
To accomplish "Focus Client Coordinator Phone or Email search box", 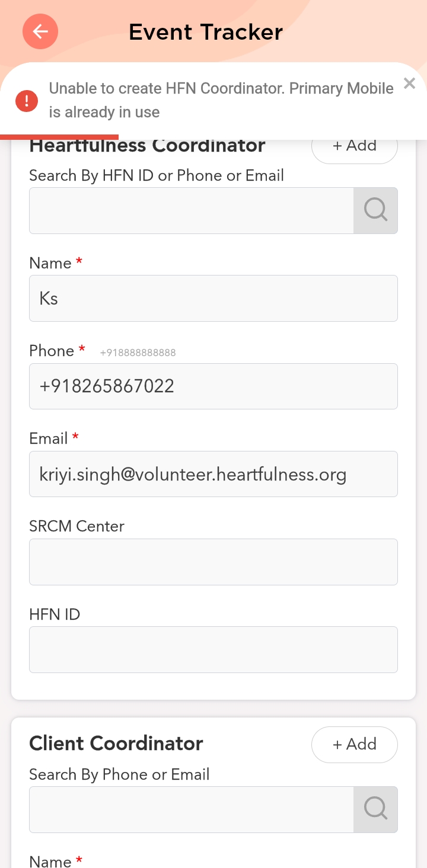I will 191,809.
